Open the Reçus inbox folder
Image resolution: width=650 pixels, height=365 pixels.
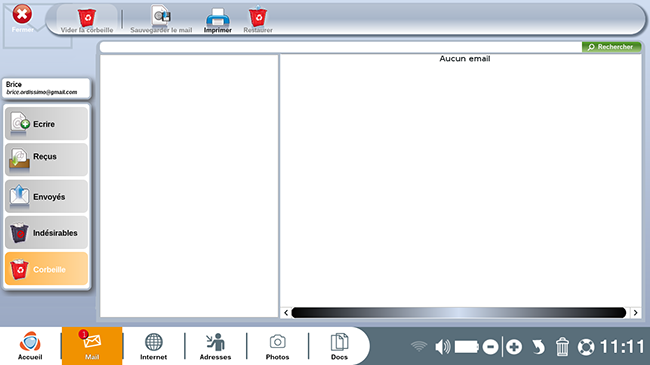click(x=46, y=160)
